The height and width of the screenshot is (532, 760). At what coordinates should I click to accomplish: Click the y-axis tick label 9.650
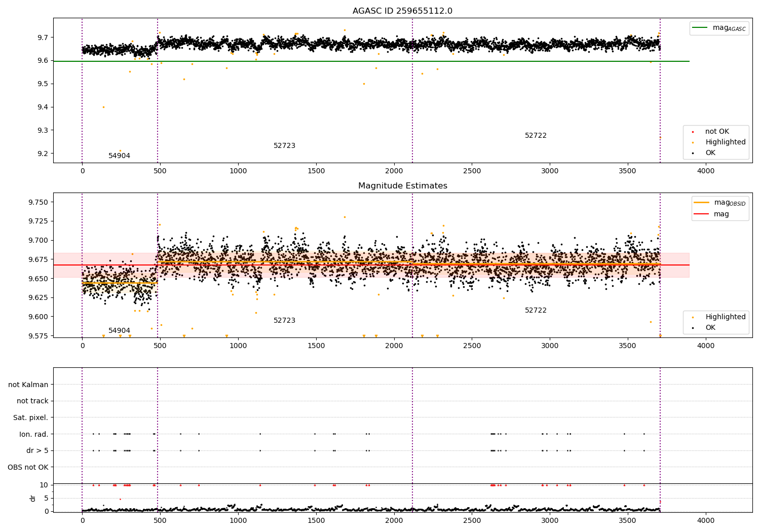[38, 279]
